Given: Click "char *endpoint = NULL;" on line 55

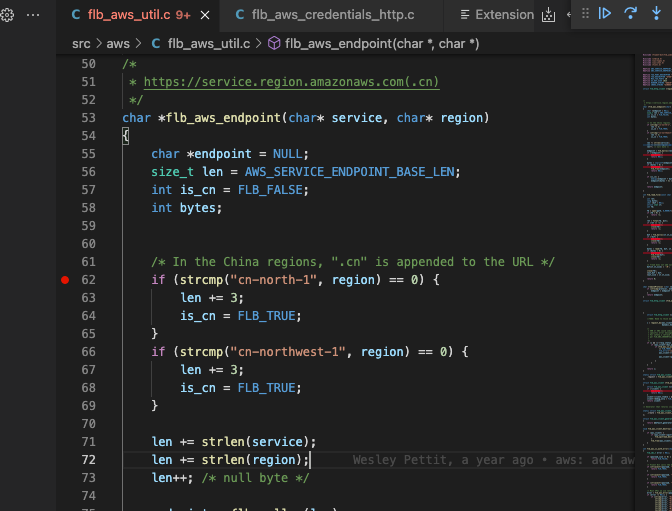Looking at the screenshot, I should pyautogui.click(x=230, y=154).
